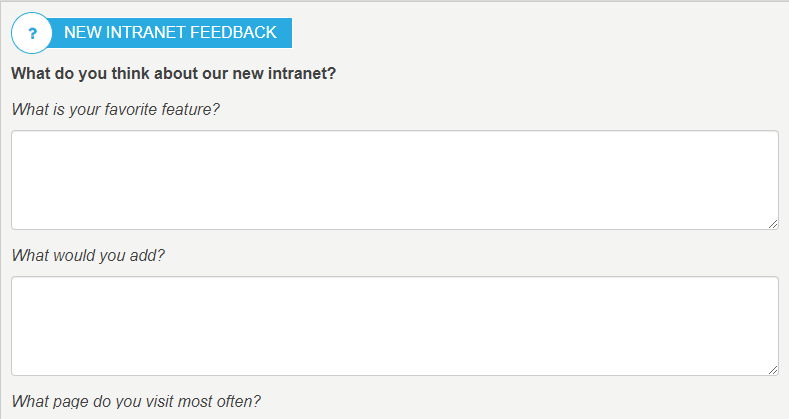The height and width of the screenshot is (419, 789).
Task: Select the NEW INTRANET FEEDBACK header banner
Action: click(170, 33)
